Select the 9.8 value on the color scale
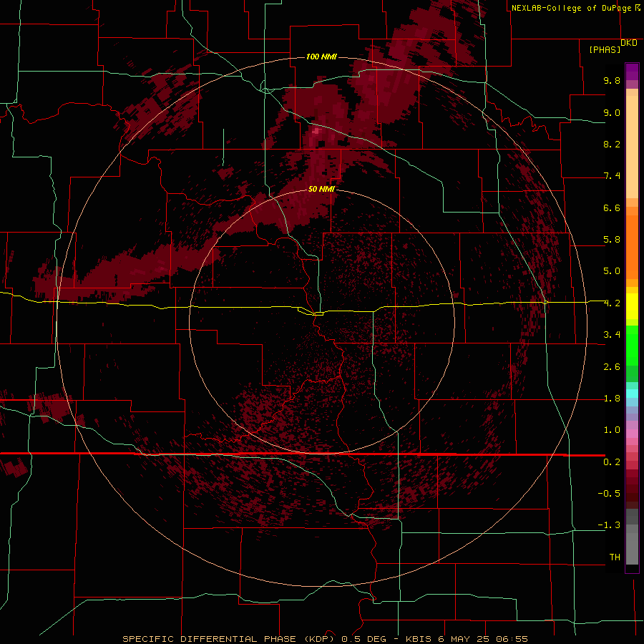The width and height of the screenshot is (644, 644). coord(612,80)
